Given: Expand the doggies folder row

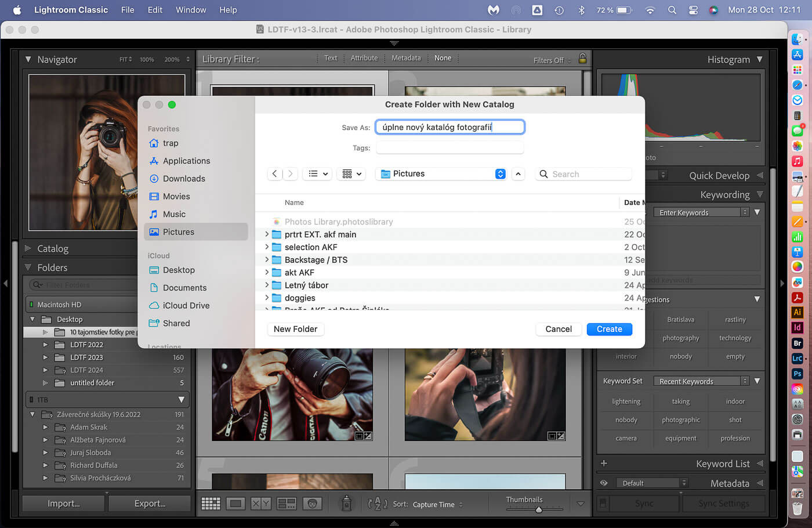Looking at the screenshot, I should click(267, 298).
